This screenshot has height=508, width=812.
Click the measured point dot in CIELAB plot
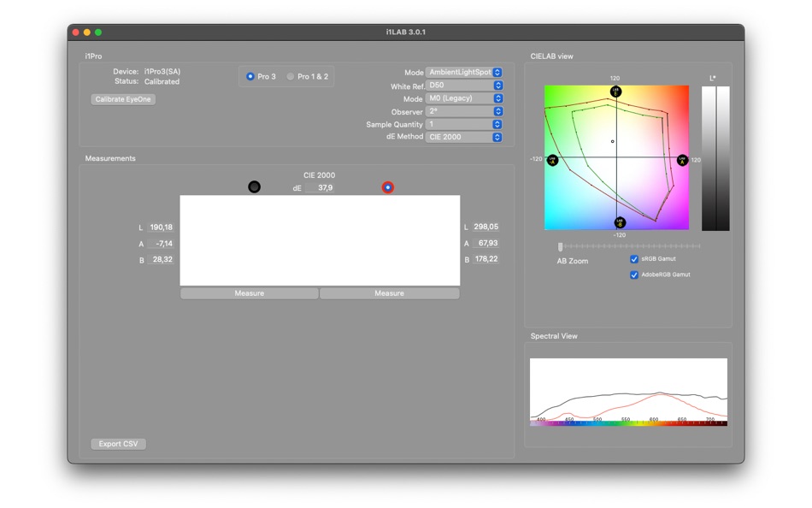pyautogui.click(x=613, y=141)
